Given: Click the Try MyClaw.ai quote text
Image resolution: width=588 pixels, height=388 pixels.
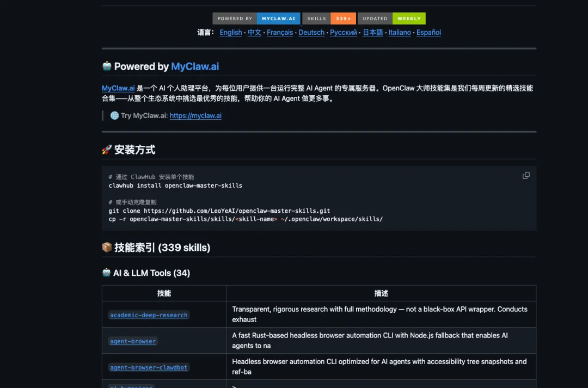Looking at the screenshot, I should pos(166,115).
